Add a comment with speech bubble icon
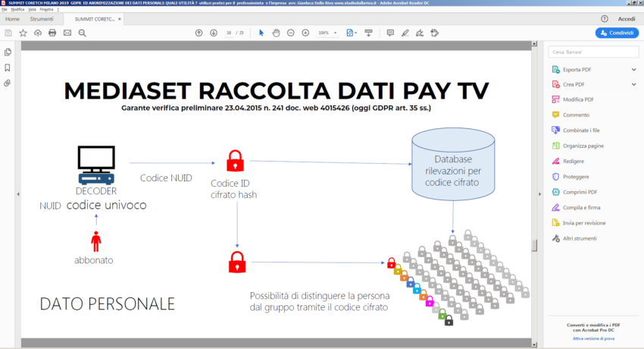 tap(390, 33)
